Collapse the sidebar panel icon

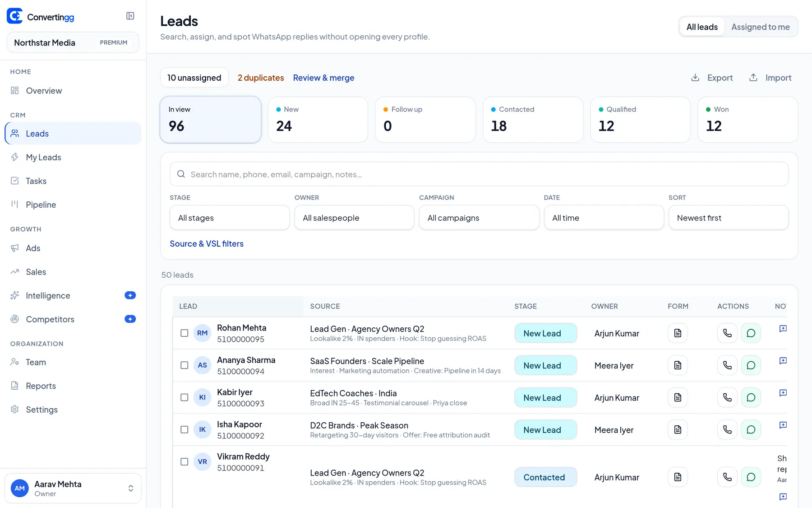click(x=130, y=16)
